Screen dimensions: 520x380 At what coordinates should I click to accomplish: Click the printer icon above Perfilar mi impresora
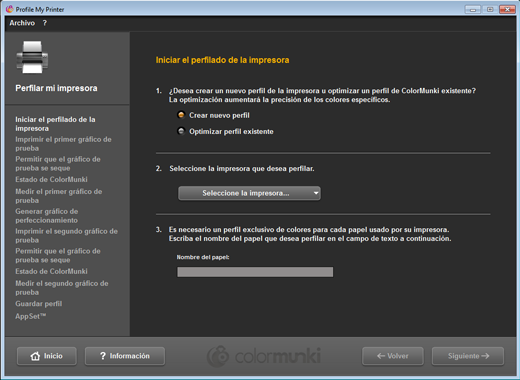[32, 57]
